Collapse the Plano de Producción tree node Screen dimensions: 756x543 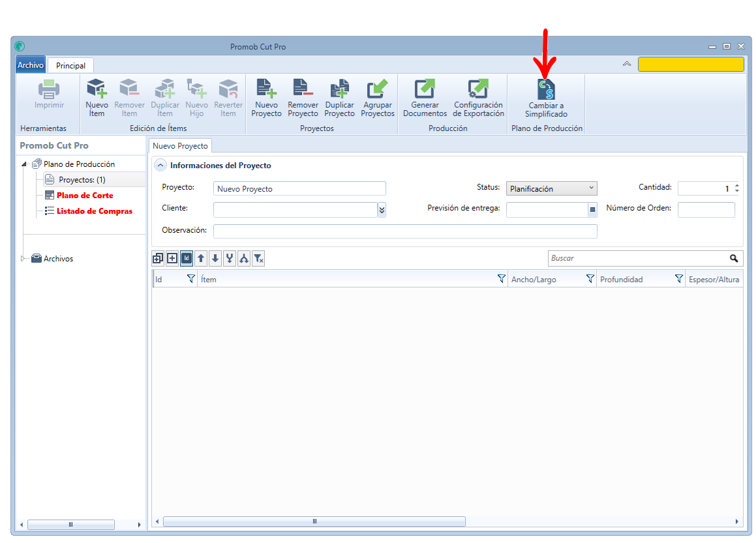(x=24, y=164)
